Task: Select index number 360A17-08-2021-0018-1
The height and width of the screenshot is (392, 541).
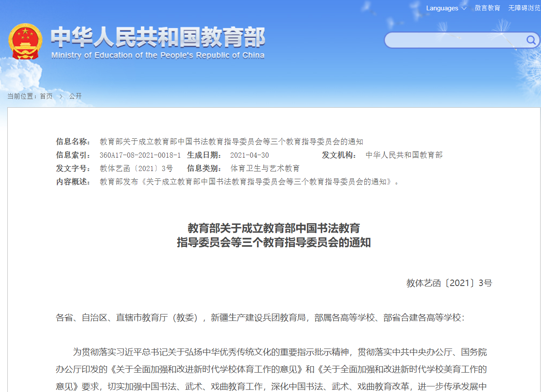Action: point(140,155)
